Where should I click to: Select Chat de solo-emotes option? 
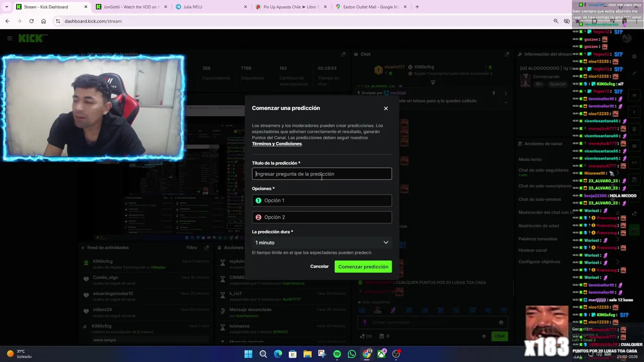(540, 199)
